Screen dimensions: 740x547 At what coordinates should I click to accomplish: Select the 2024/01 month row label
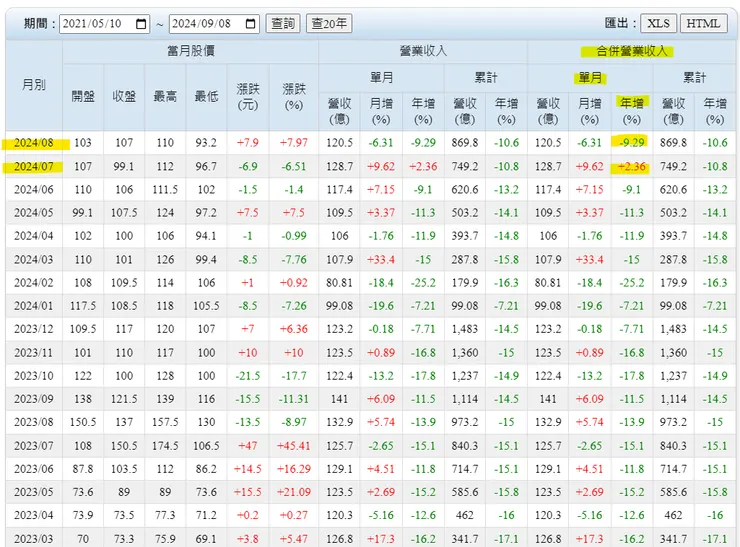[x=34, y=306]
